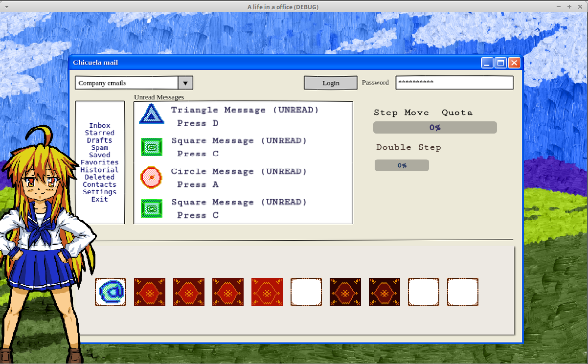The height and width of the screenshot is (364, 588).
Task: Open Settings from the sidebar
Action: [100, 192]
